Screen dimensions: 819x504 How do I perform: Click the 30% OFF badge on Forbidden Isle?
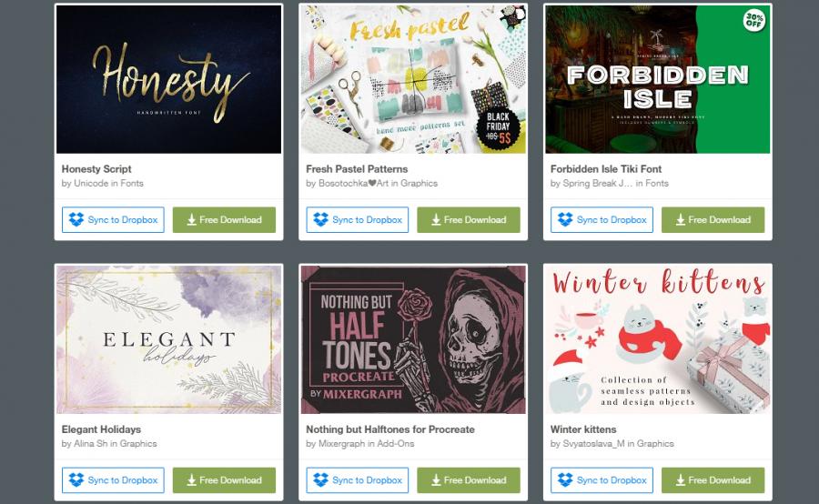[x=754, y=20]
